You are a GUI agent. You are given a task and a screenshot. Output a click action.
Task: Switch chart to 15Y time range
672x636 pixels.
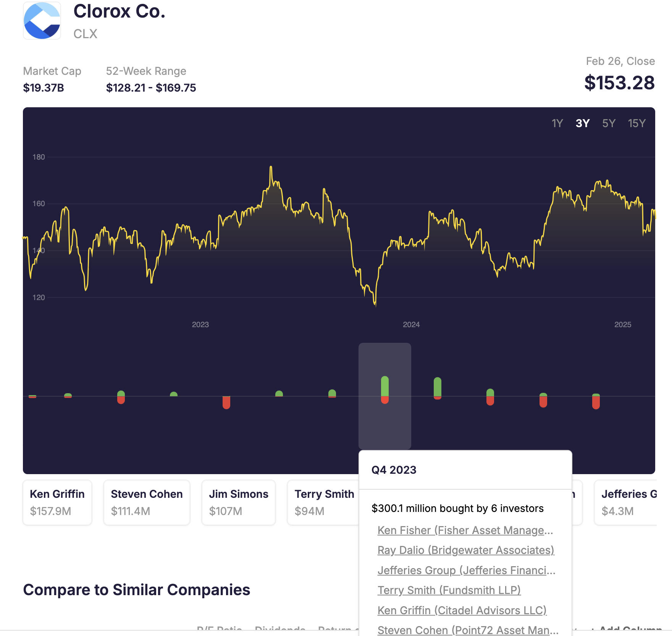click(636, 123)
